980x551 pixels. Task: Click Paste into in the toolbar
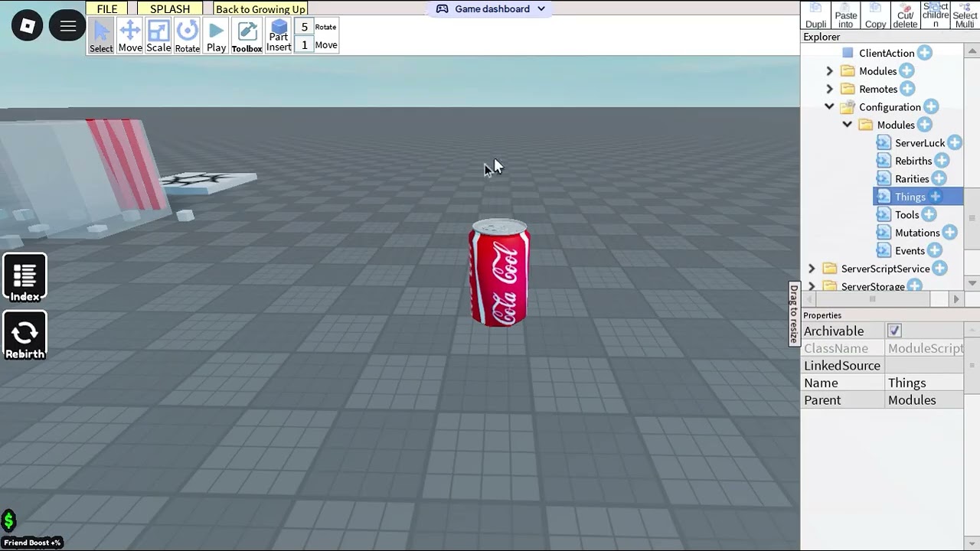(x=846, y=15)
